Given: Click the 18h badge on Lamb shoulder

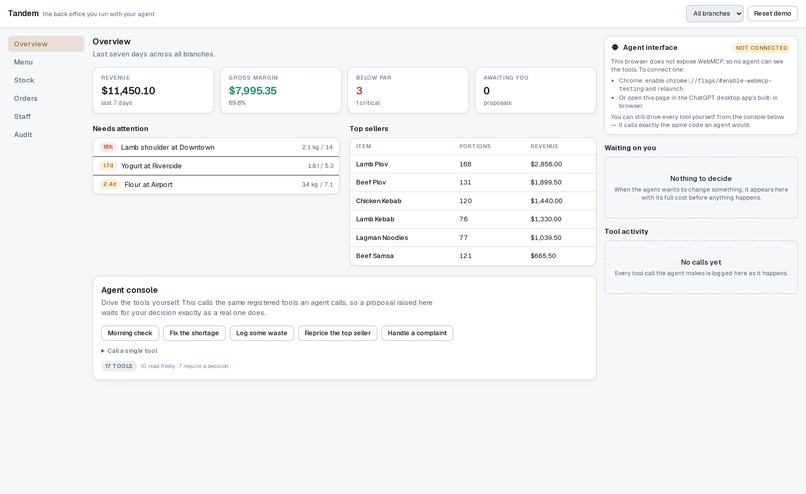Looking at the screenshot, I should (108, 147).
